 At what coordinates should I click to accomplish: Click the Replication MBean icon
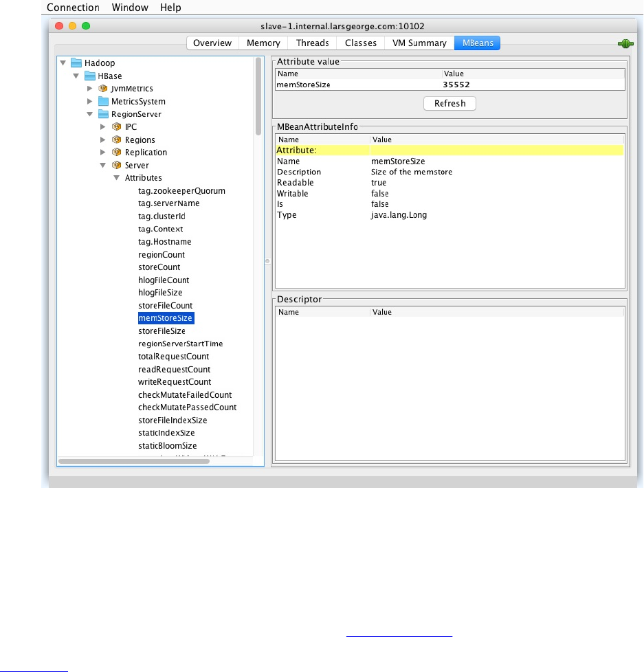117,152
